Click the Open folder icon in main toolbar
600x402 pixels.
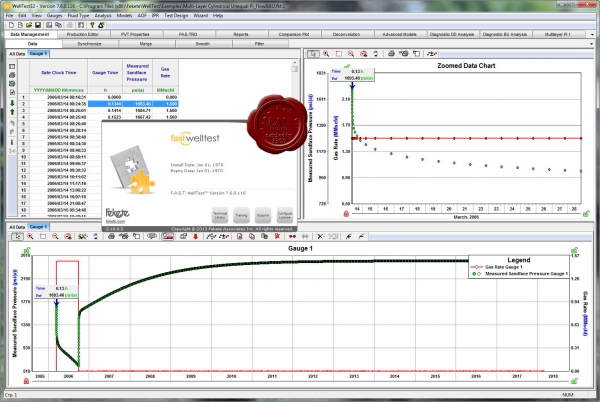point(29,25)
